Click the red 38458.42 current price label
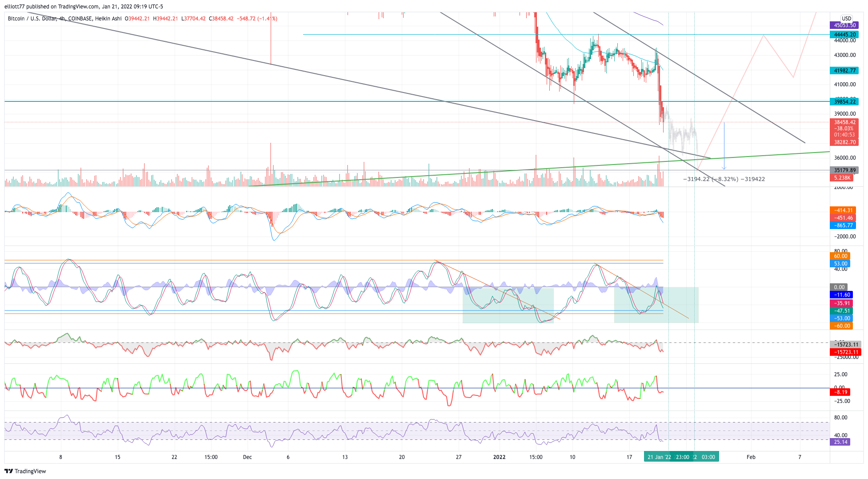This screenshot has height=479, width=868. [x=844, y=122]
